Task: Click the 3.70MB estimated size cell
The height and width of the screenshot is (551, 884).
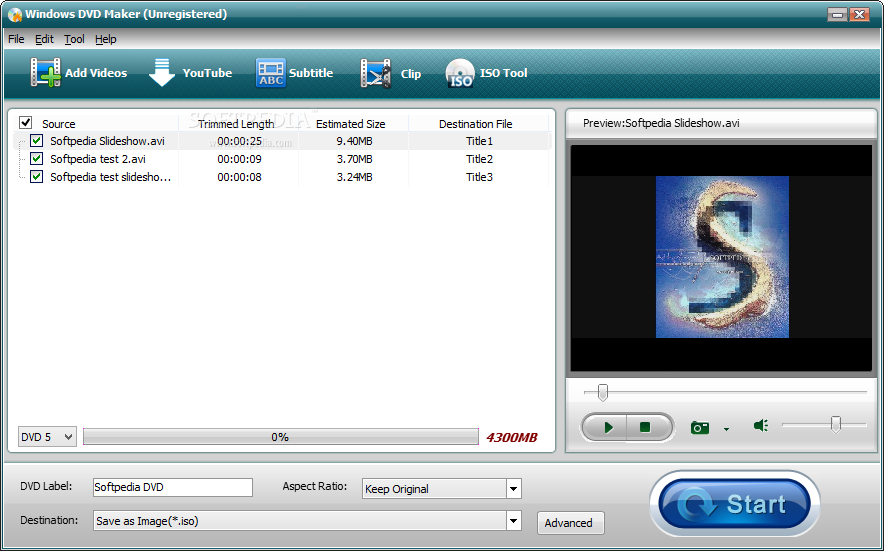Action: coord(354,159)
